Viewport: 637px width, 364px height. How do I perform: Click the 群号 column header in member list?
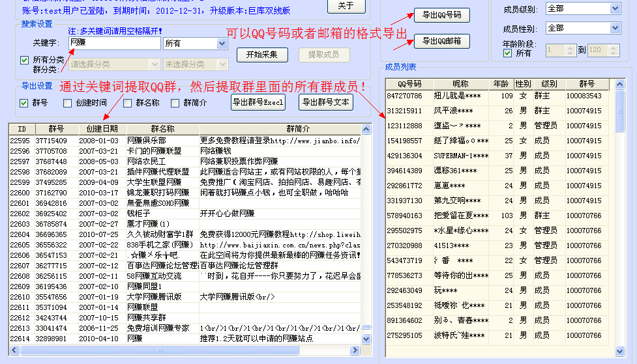tap(587, 84)
